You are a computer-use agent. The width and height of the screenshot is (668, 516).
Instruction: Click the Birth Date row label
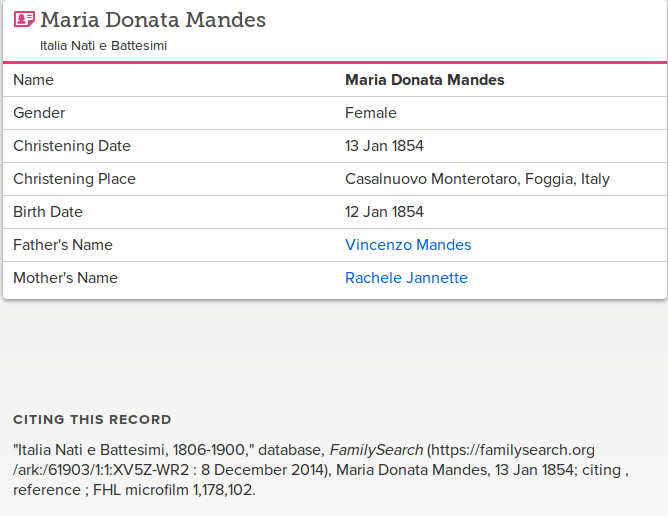click(x=48, y=212)
